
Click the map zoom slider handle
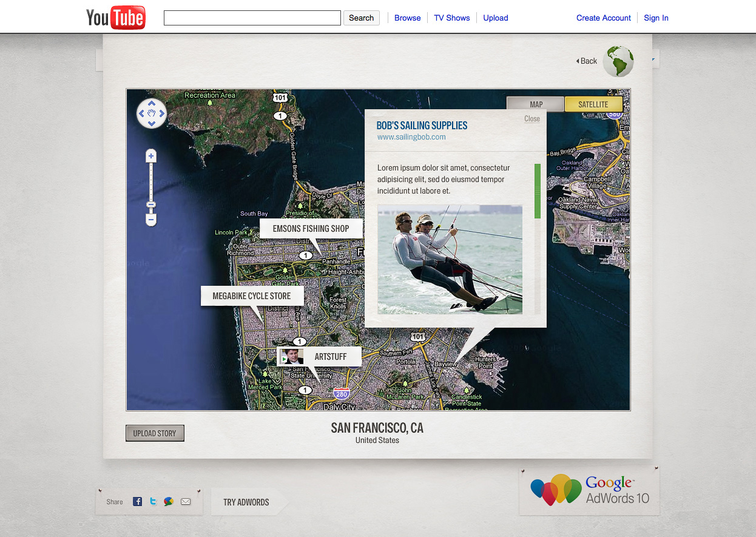[152, 204]
